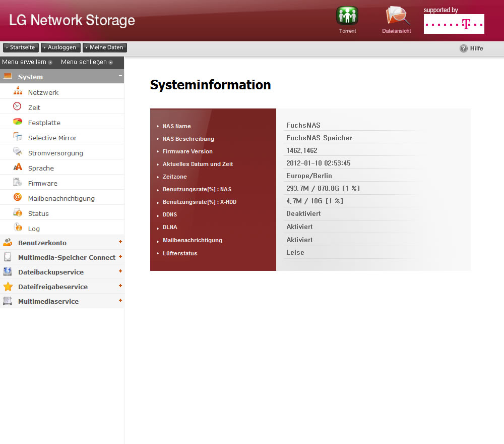Open the Dateiansicht file viewer icon
The image size is (504, 444).
tap(397, 16)
